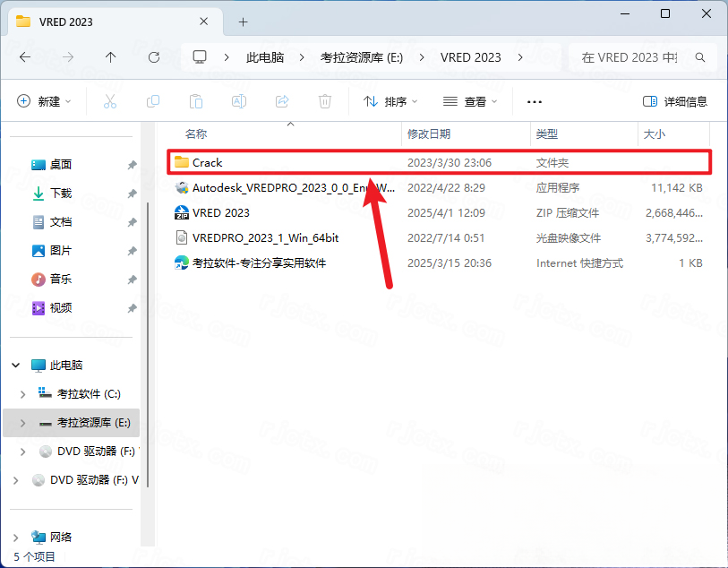Click VRED 2023 breadcrumb segment

(x=471, y=57)
